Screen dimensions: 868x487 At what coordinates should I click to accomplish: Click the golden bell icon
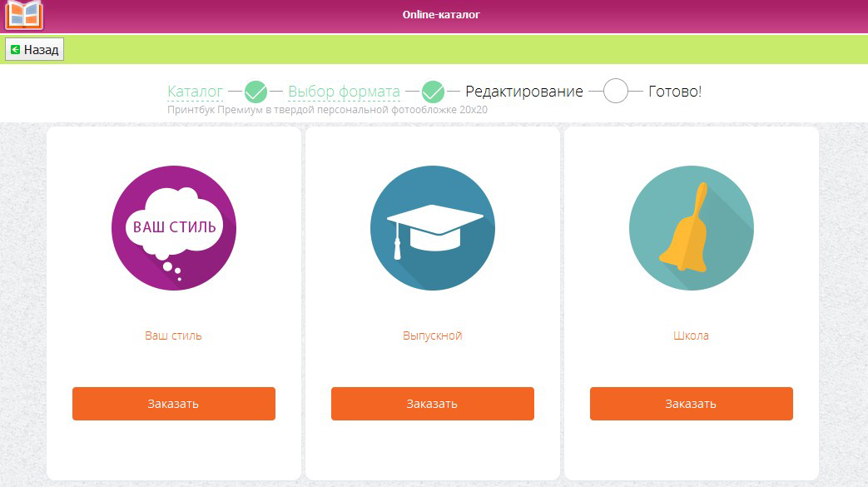[x=691, y=228]
